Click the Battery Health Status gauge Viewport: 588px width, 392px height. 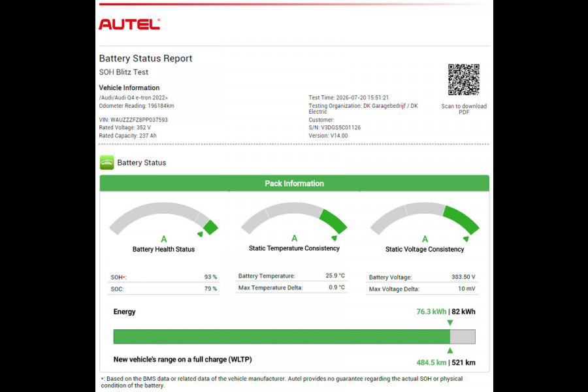163,220
